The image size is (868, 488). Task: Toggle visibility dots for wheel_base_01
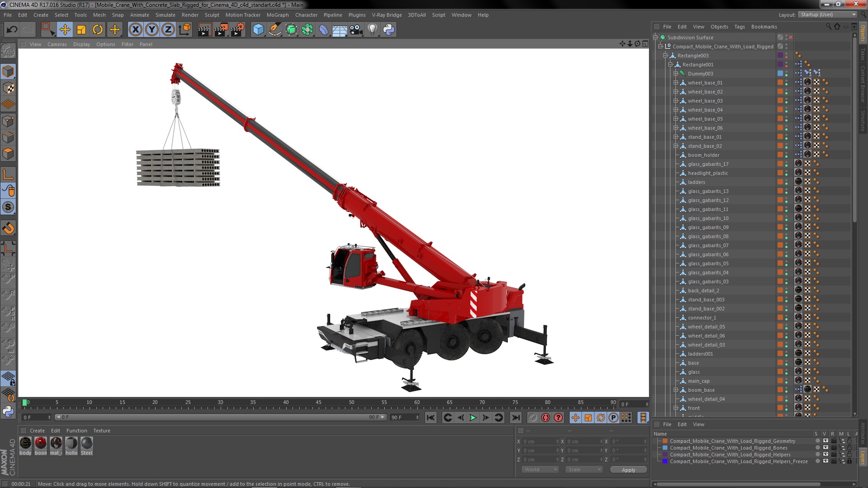[x=786, y=83]
